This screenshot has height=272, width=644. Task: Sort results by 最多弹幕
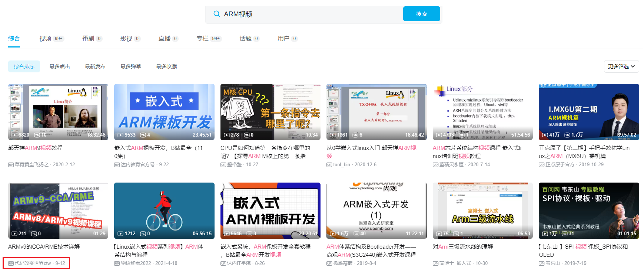click(x=131, y=66)
